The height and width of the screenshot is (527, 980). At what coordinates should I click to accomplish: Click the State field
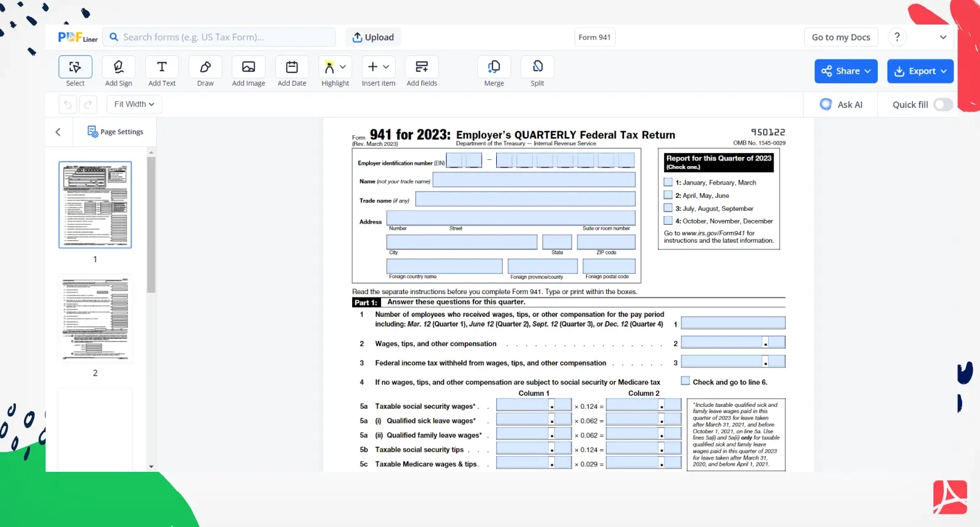[557, 242]
